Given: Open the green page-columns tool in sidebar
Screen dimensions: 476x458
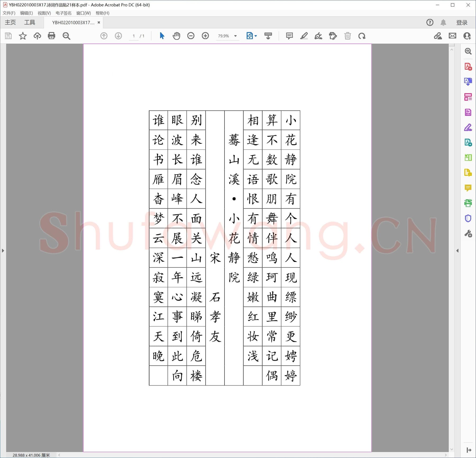Looking at the screenshot, I should pyautogui.click(x=468, y=158).
